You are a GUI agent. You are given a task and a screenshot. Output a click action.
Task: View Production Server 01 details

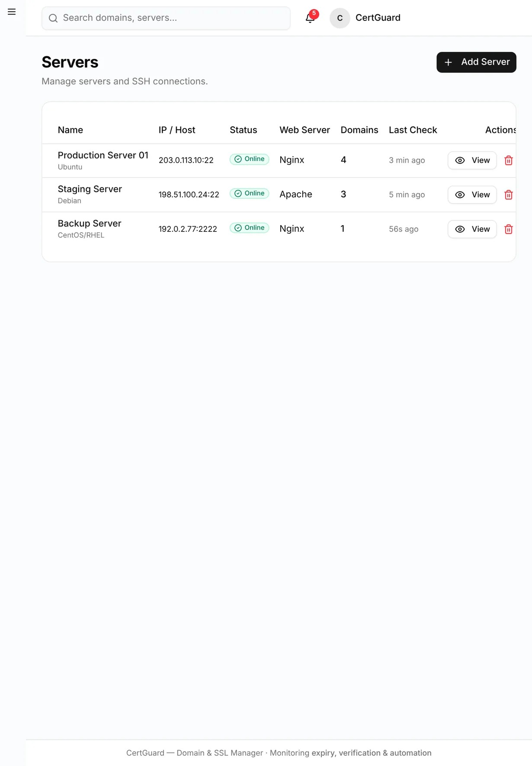tap(472, 160)
